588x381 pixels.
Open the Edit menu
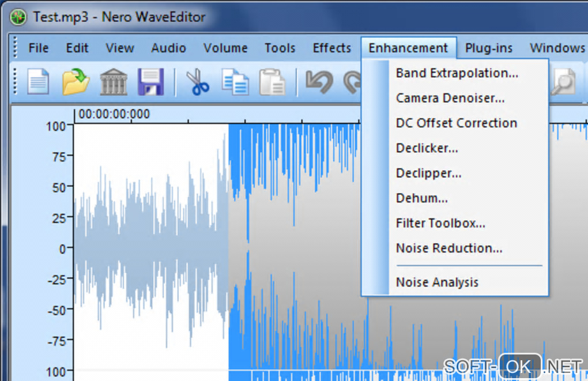pyautogui.click(x=77, y=48)
